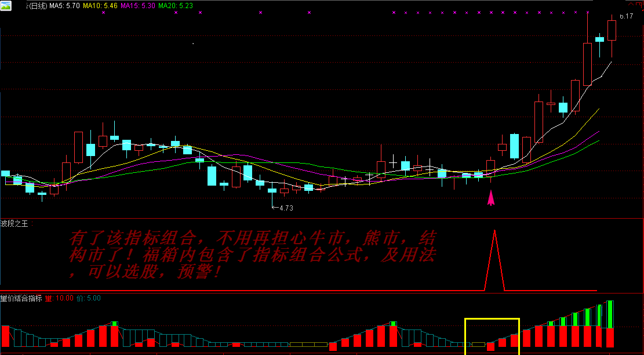Click the signal spike peak in 波段之王 panel
Screen dimensions: 644x355
tap(494, 231)
